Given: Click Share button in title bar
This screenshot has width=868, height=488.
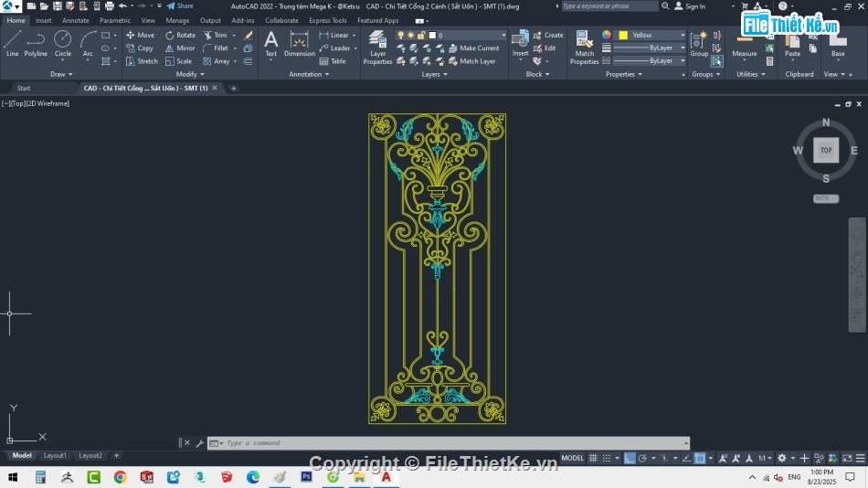Looking at the screenshot, I should pyautogui.click(x=180, y=6).
